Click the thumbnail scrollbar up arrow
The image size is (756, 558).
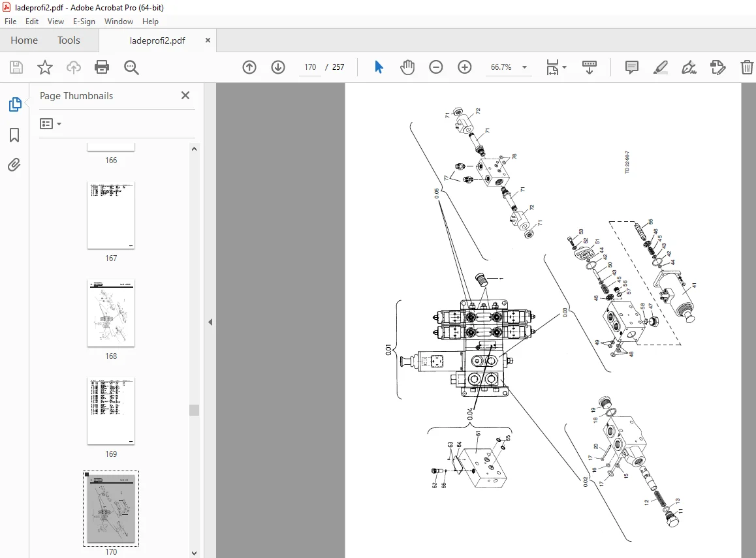coord(195,149)
